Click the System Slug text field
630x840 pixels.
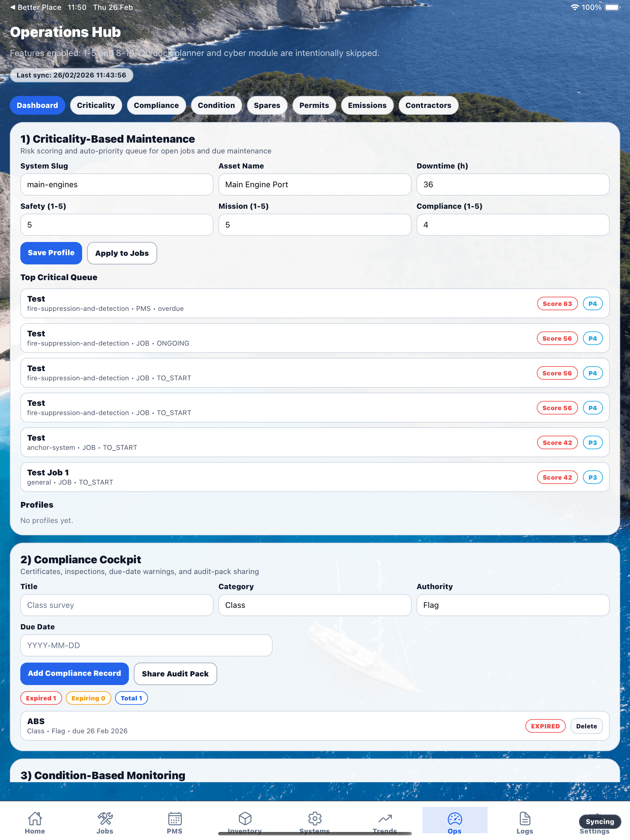click(117, 184)
